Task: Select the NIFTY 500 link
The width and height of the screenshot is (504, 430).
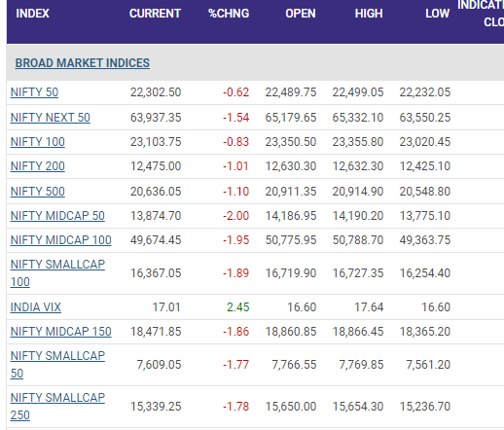Action: (38, 192)
